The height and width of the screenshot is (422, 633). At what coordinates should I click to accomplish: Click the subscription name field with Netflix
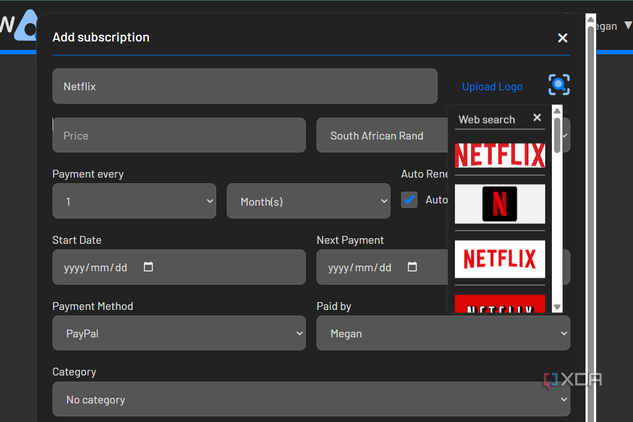click(x=245, y=86)
